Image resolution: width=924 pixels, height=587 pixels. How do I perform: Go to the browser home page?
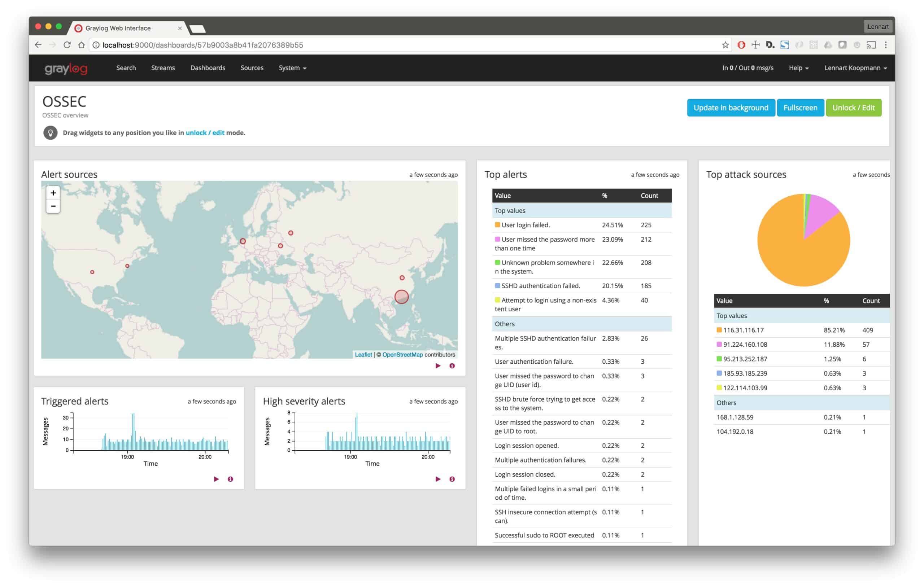(x=81, y=45)
